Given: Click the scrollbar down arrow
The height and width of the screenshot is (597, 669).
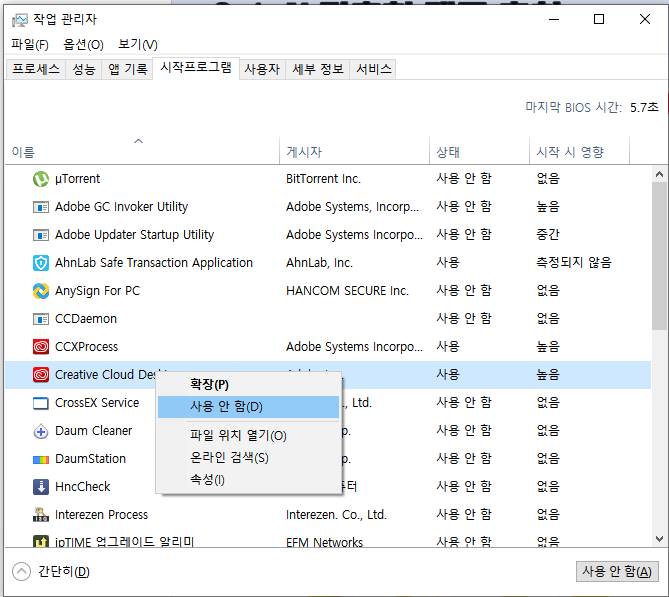Looking at the screenshot, I should point(659,539).
